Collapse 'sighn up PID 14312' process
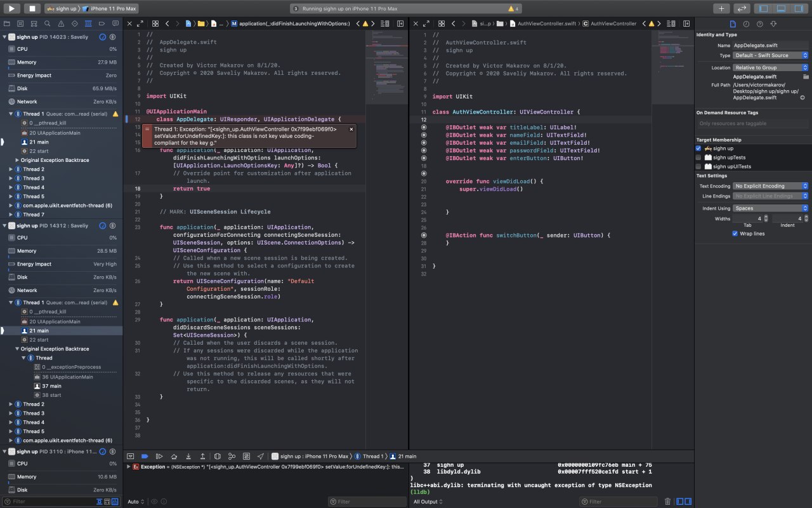Screen dimensions: 812x508 click(x=4, y=225)
